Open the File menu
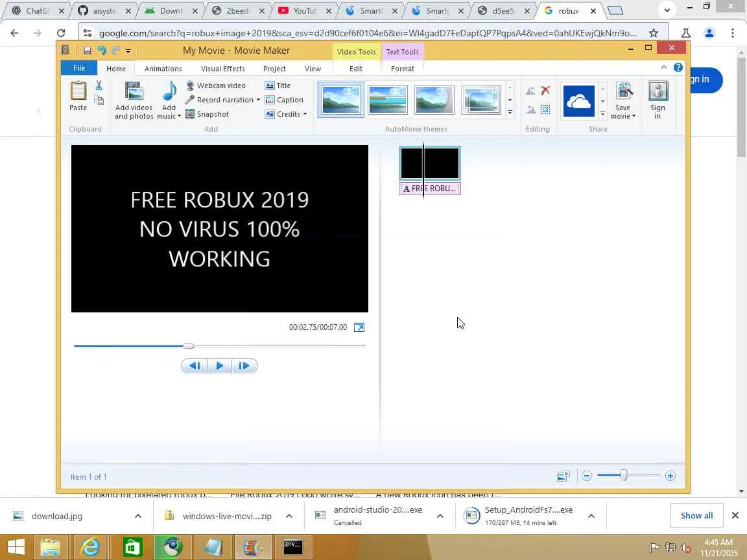The image size is (747, 560). 79,68
